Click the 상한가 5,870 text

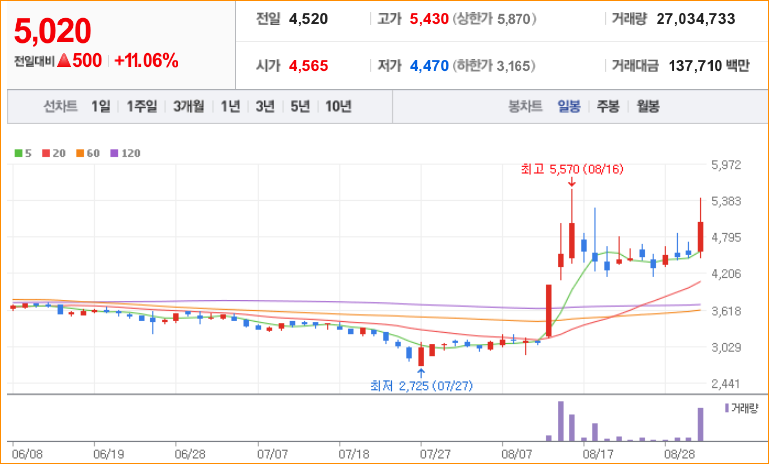(x=494, y=19)
